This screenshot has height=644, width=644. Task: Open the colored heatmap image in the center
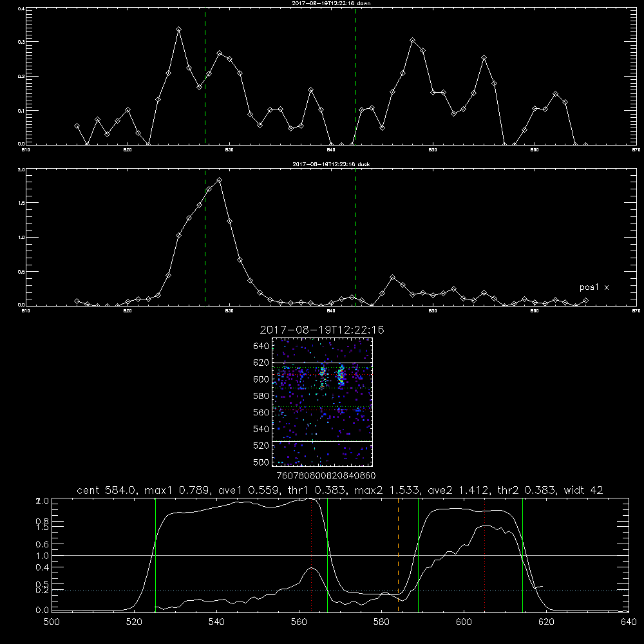click(323, 402)
